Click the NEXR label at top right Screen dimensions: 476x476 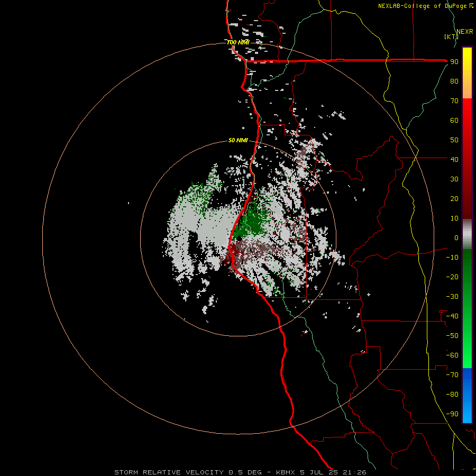[464, 32]
